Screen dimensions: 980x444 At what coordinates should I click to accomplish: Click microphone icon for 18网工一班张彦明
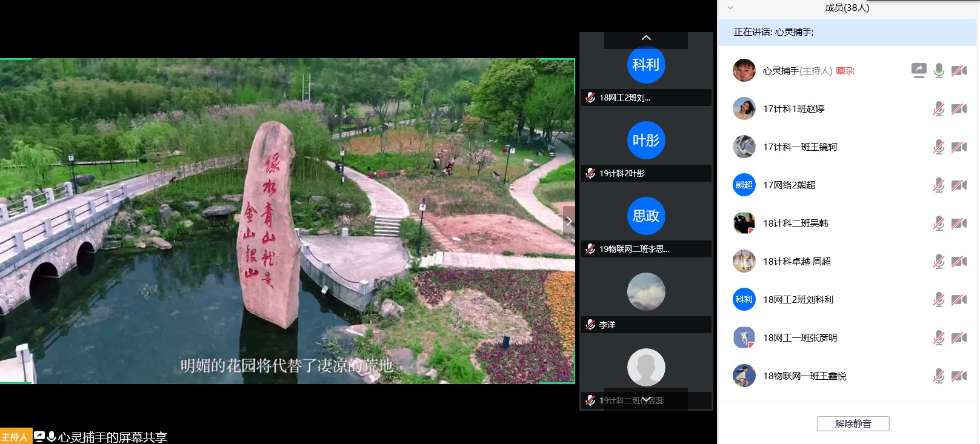tap(939, 338)
